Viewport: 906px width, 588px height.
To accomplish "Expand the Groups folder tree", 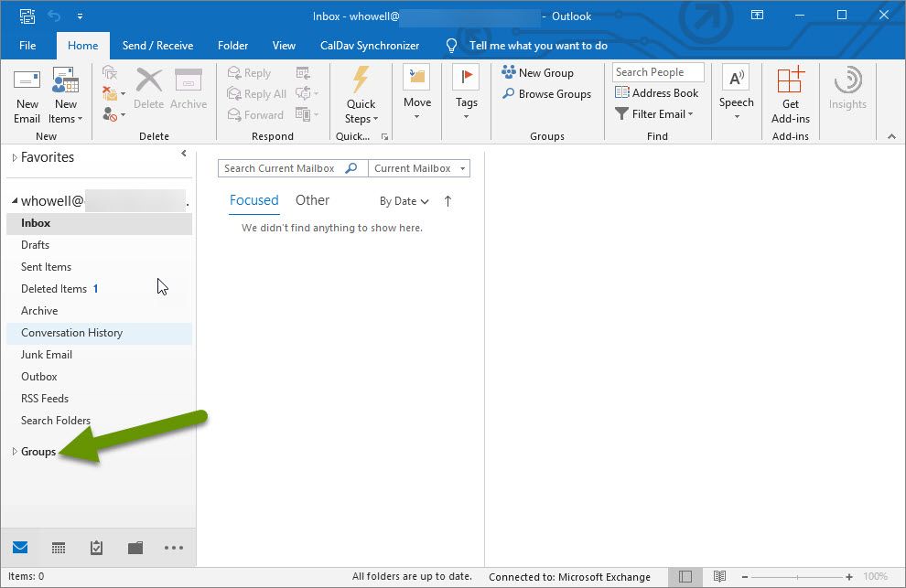I will point(15,452).
